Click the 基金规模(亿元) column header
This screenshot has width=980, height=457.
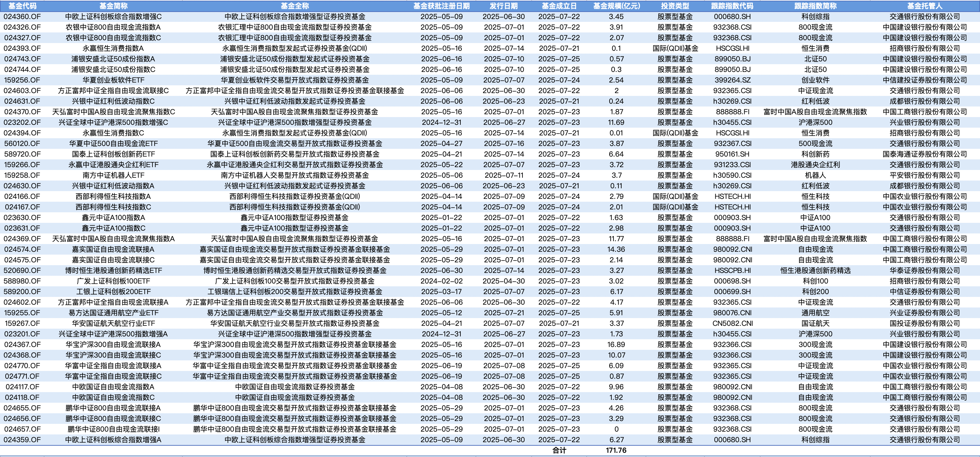616,6
